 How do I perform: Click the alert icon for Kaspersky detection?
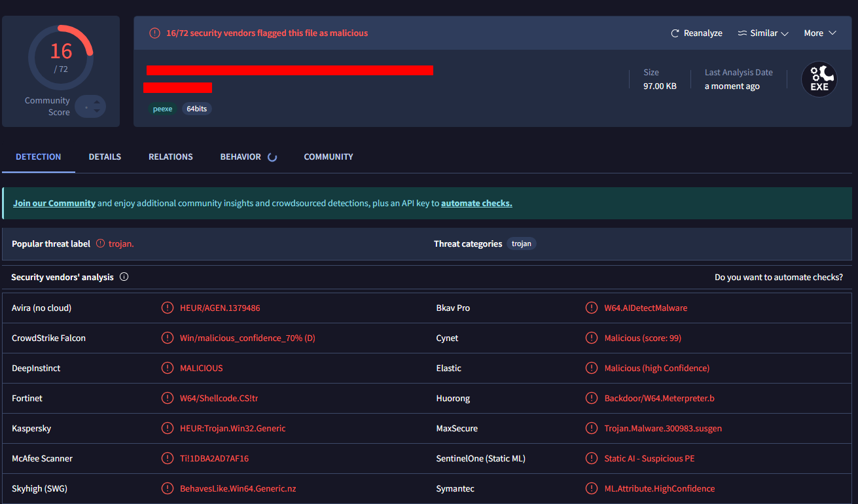click(x=168, y=428)
